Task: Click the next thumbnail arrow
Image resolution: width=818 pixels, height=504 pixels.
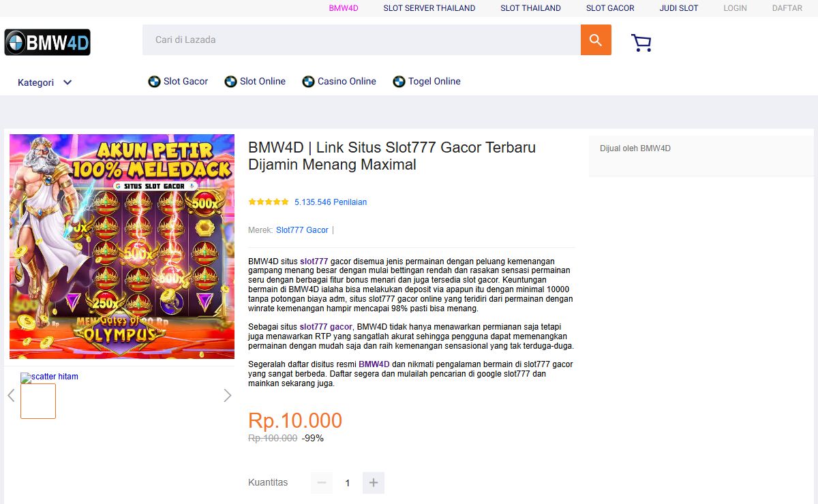Action: click(228, 395)
